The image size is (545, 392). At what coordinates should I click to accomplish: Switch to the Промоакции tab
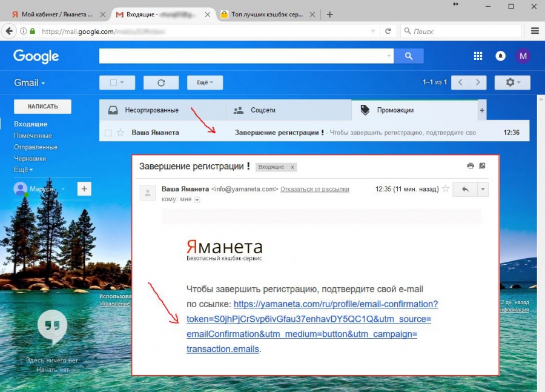414,110
